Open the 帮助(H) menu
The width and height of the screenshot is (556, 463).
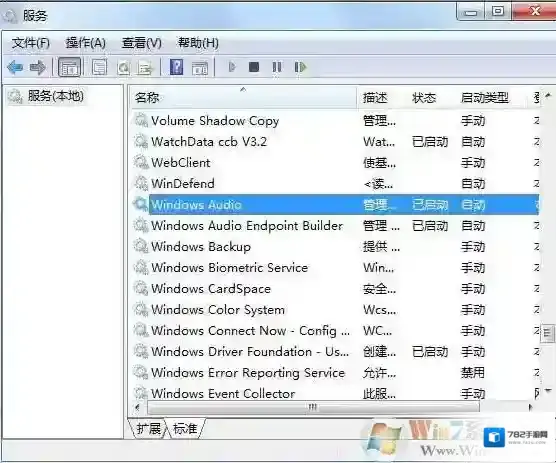(198, 43)
